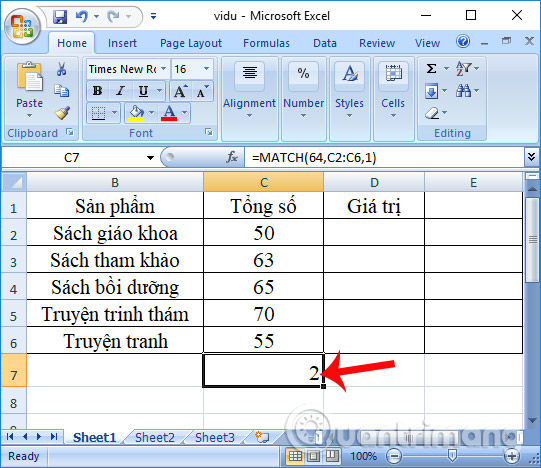541x468 pixels.
Task: Open Excel Help question mark
Action: coord(463,41)
